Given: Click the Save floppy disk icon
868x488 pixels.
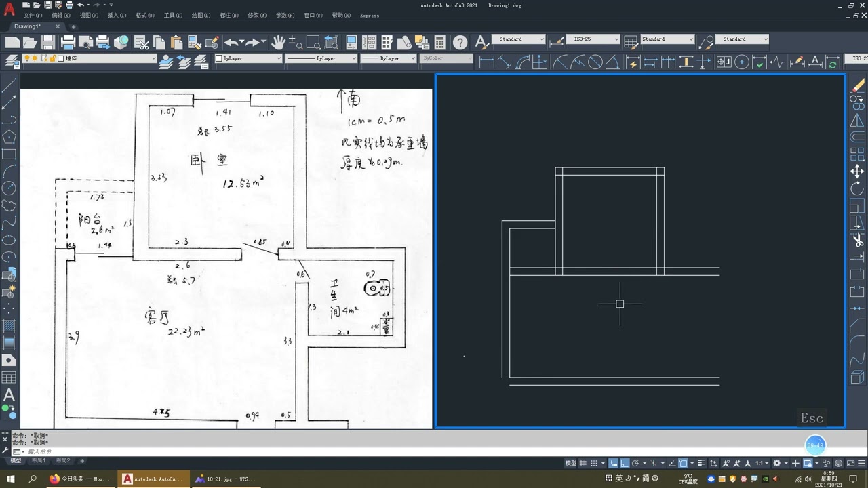Looking at the screenshot, I should coord(47,43).
